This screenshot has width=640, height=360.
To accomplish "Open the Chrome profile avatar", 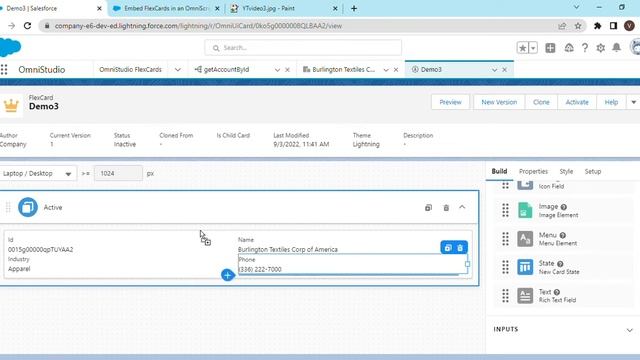I will pos(629,26).
